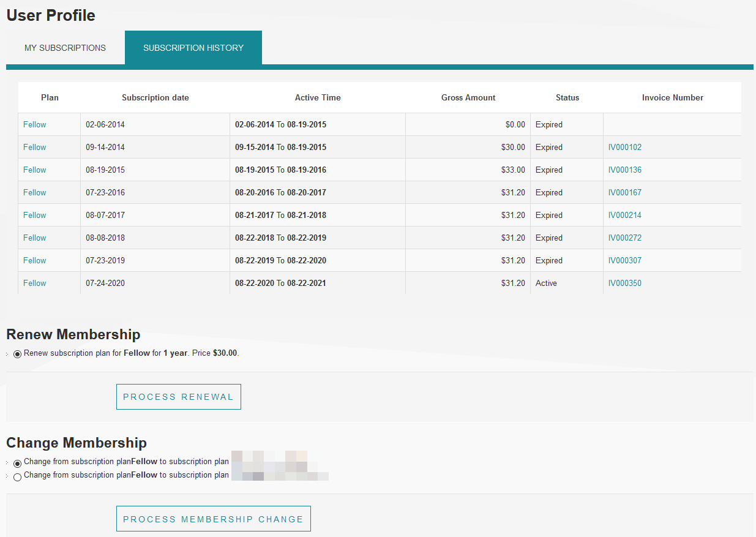Viewport: 756px width, 537px height.
Task: Click the $33.00 gross amount cell
Action: (x=468, y=170)
